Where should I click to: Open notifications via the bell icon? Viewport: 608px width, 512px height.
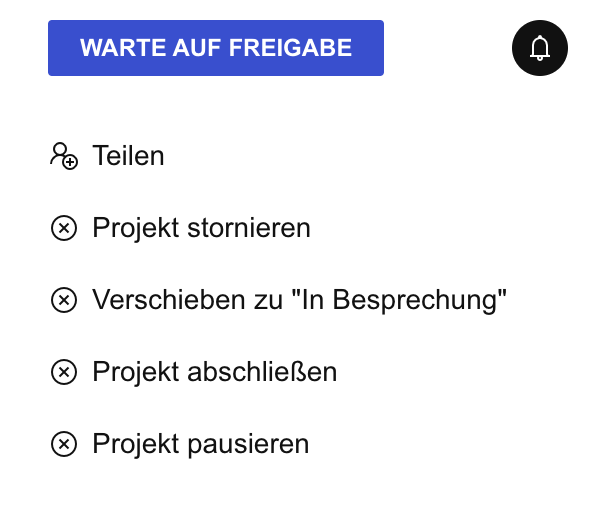coord(540,48)
